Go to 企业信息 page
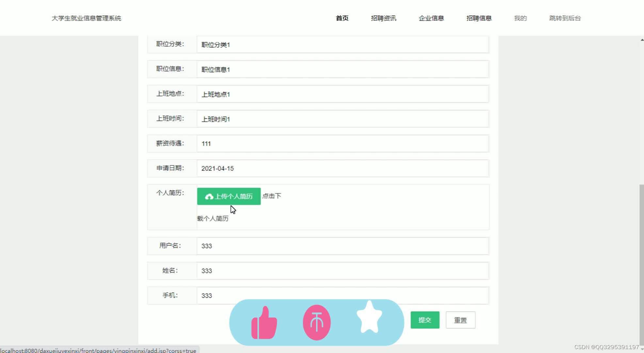The height and width of the screenshot is (353, 644). [431, 18]
